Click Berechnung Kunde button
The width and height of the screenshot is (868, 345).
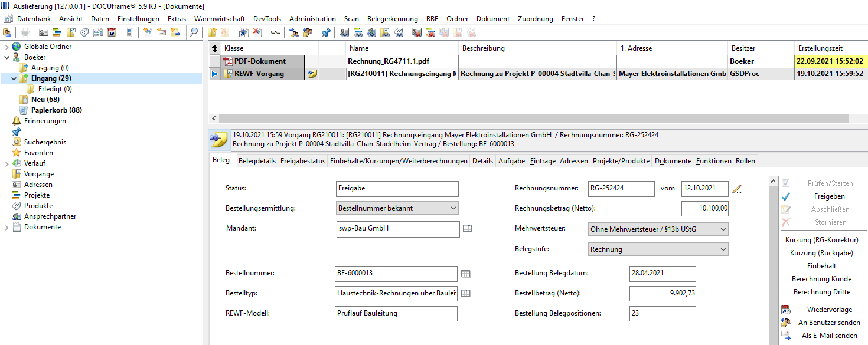(821, 279)
